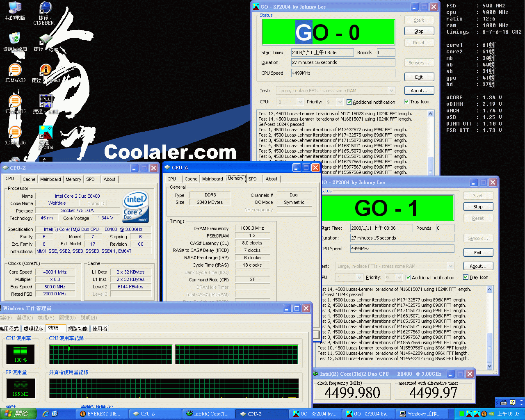
Task: Switch to the 網路功能 tab in Task Manager
Action: 78,329
